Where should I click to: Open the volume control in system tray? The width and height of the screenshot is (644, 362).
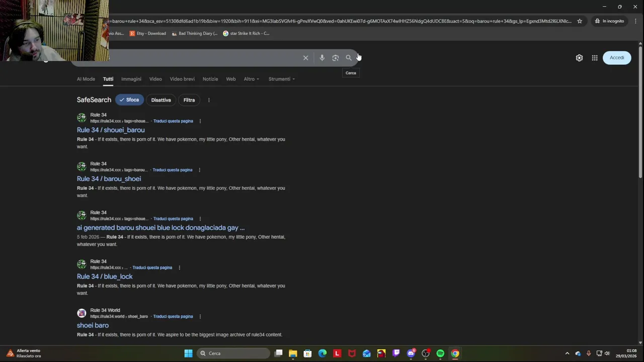point(607,353)
